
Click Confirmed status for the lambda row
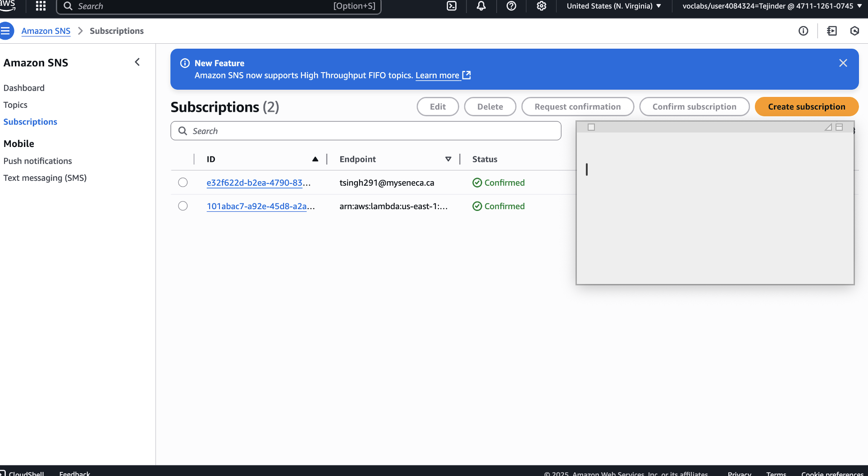[x=498, y=206]
